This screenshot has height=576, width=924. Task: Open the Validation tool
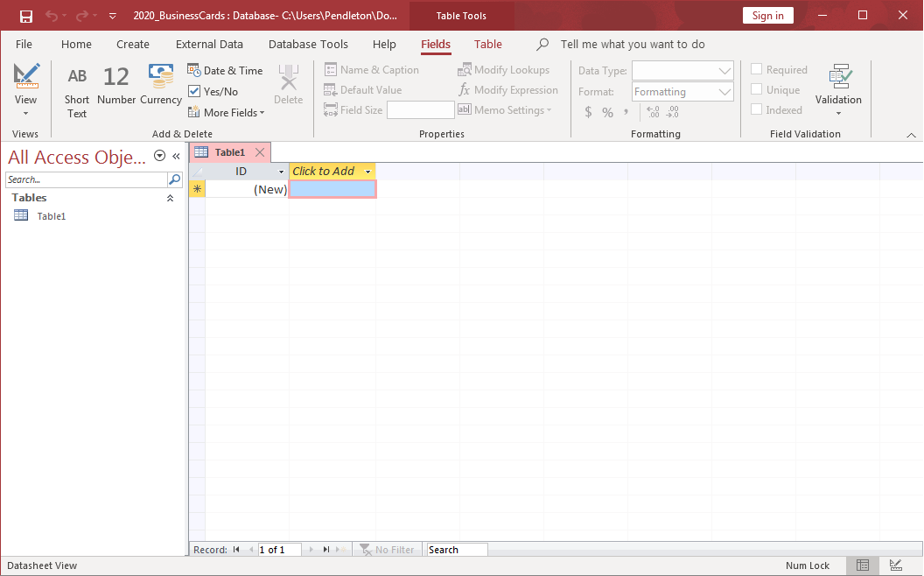[838, 91]
